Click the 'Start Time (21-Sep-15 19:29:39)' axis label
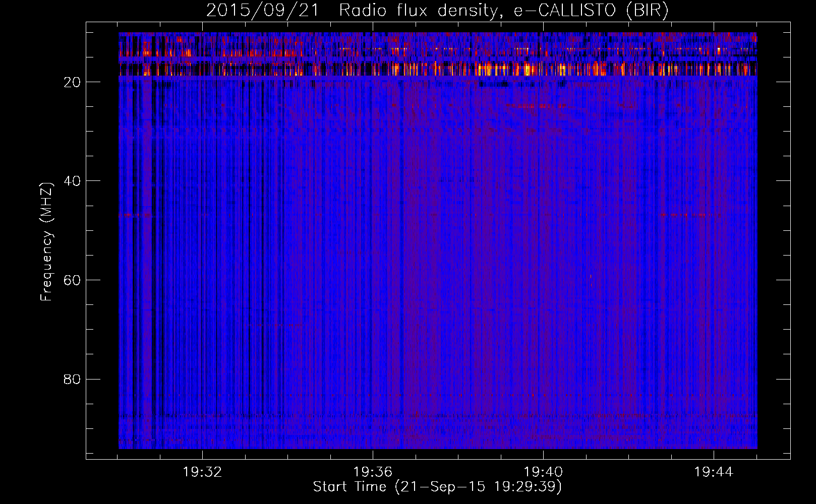This screenshot has height=504, width=816. pos(437,487)
